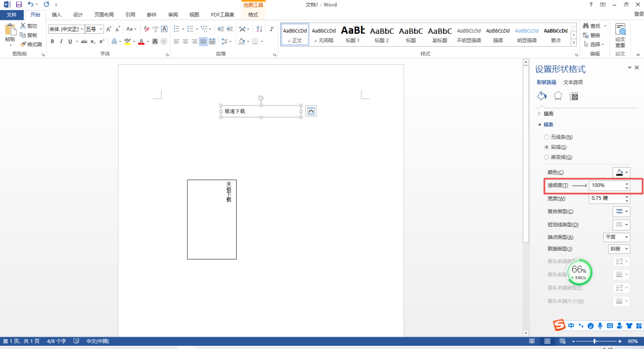
Task: Open the 端点类型 cap type dropdown
Action: pyautogui.click(x=617, y=237)
